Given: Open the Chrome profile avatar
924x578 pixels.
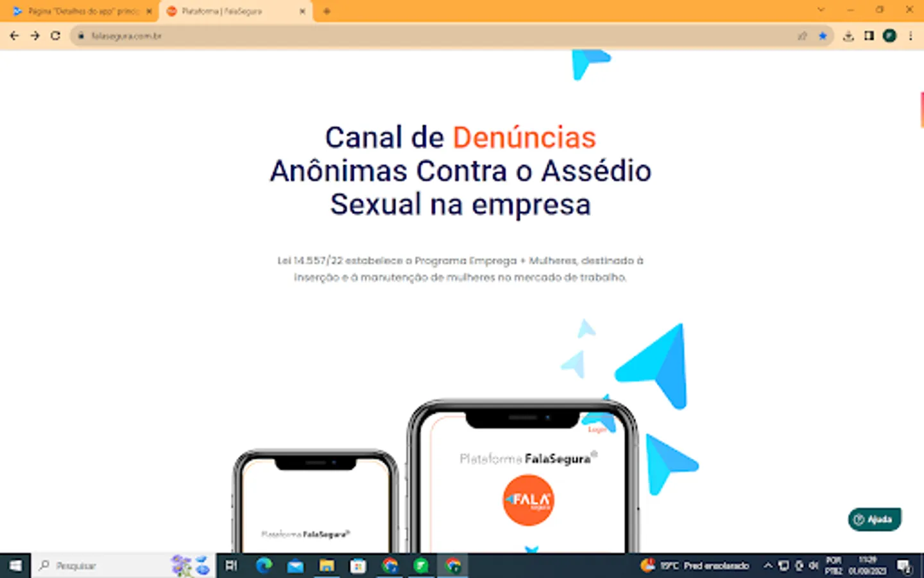Looking at the screenshot, I should coord(889,36).
